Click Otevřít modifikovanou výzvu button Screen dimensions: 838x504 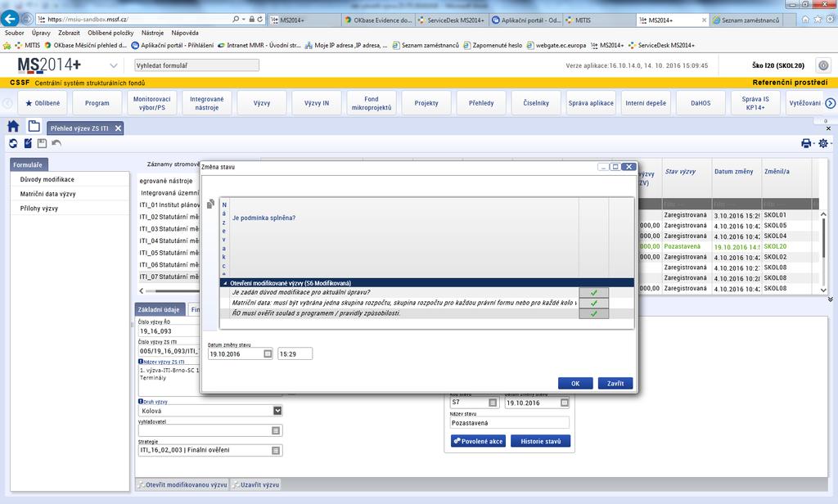click(x=182, y=484)
